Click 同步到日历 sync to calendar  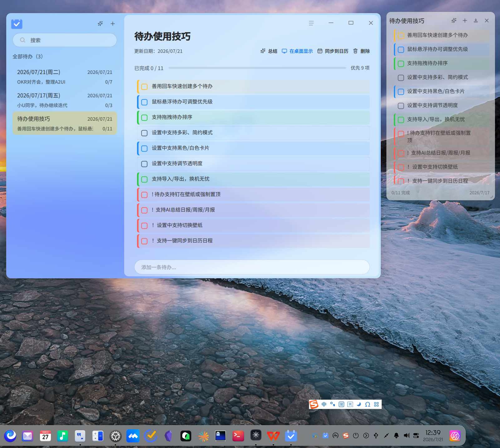pyautogui.click(x=333, y=51)
